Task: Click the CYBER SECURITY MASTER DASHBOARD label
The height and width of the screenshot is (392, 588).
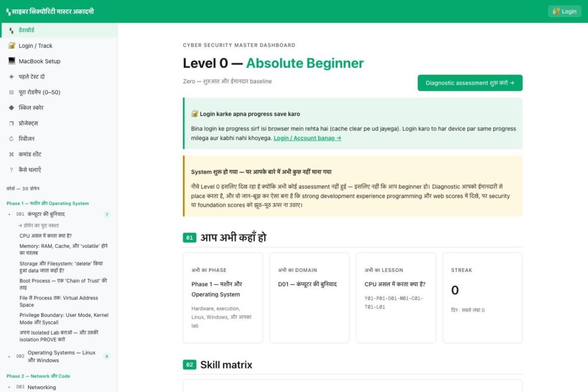Action: tap(239, 45)
